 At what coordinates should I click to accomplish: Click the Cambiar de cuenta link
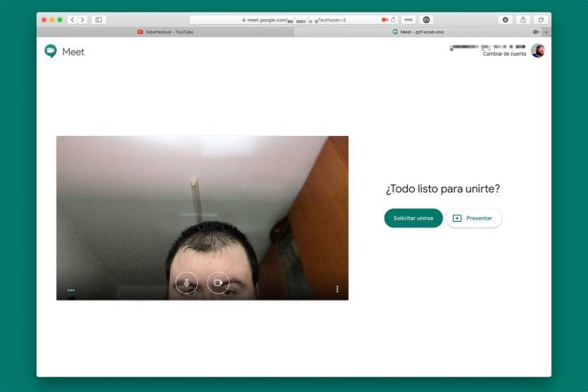[504, 54]
